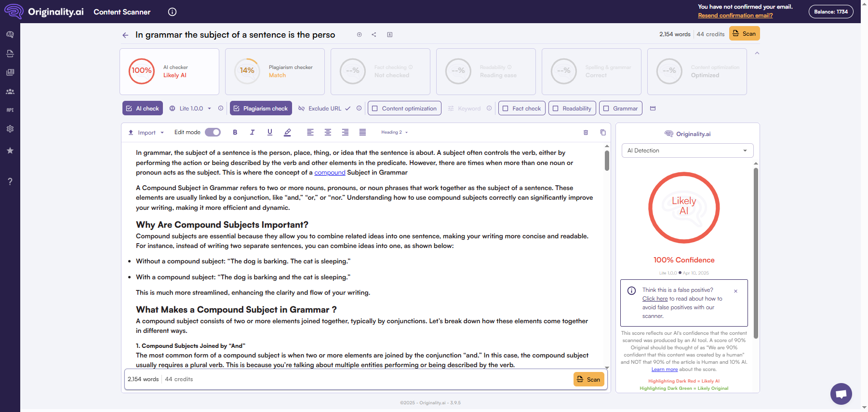This screenshot has height=412, width=868.
Task: Close the false positive notice
Action: (735, 291)
